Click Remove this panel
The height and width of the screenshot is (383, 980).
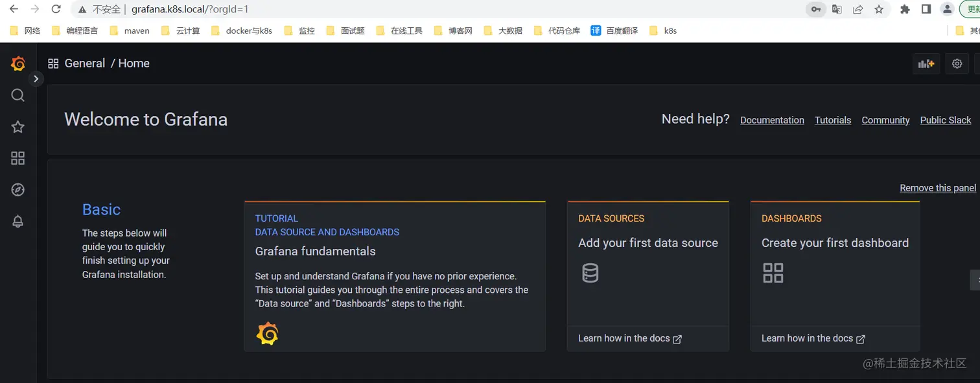pos(938,188)
